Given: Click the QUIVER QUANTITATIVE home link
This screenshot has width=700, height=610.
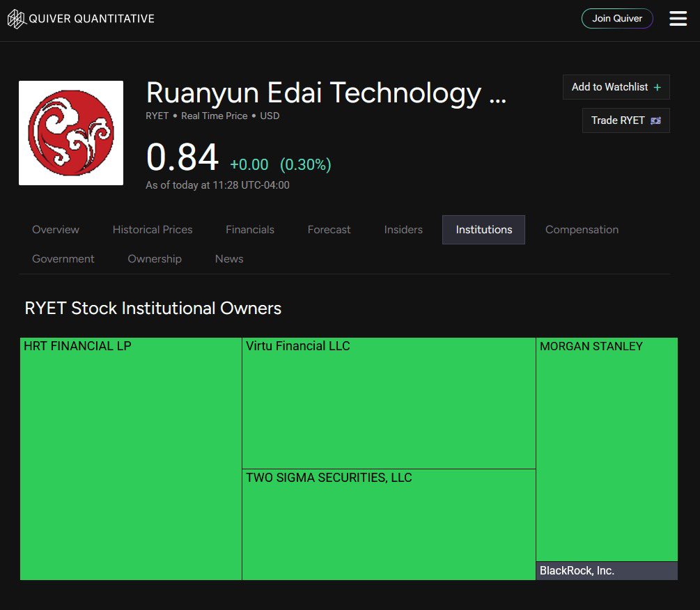Looking at the screenshot, I should pos(81,19).
